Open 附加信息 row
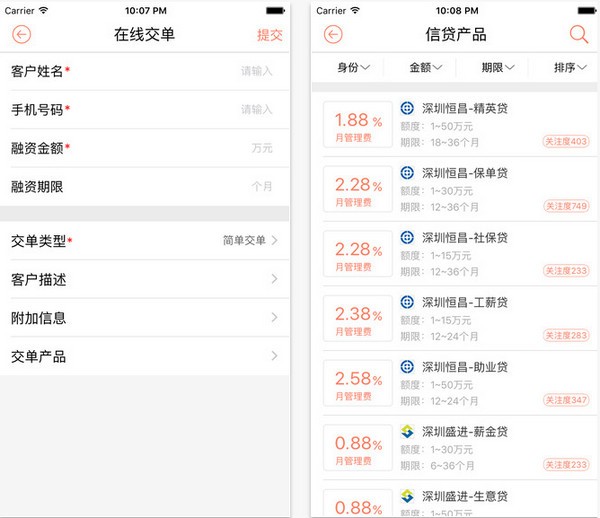The width and height of the screenshot is (600, 518). 145,318
